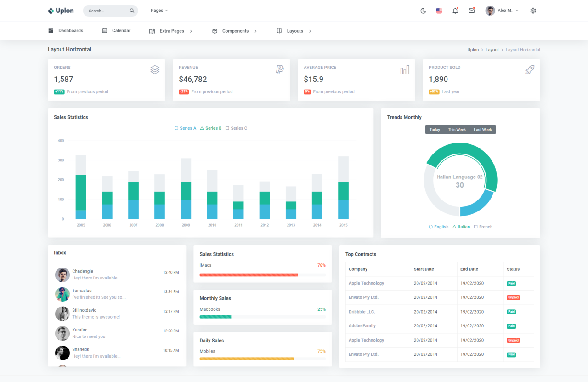
Task: Select the This Week button
Action: pos(457,130)
